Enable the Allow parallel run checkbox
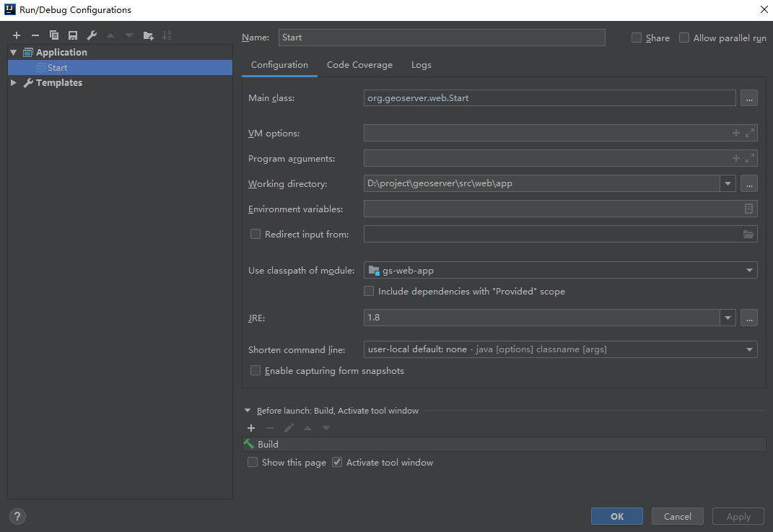 pyautogui.click(x=684, y=38)
